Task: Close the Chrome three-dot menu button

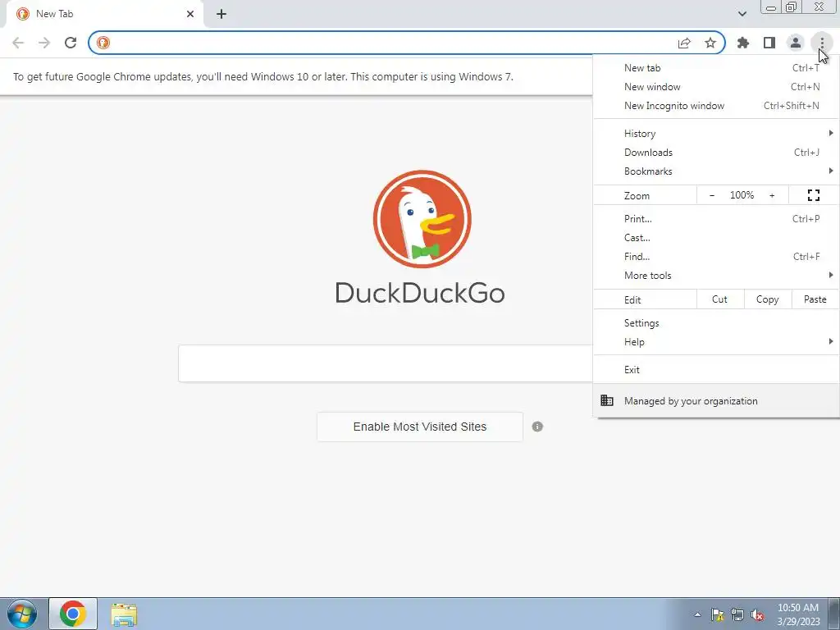Action: (822, 43)
